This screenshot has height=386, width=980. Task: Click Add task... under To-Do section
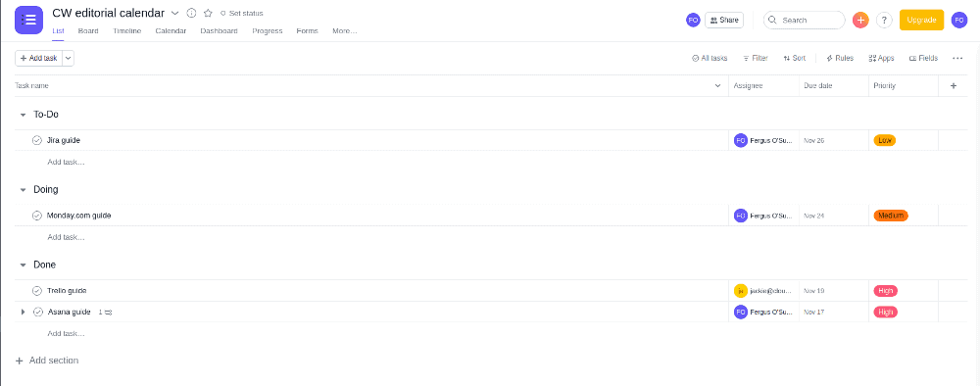[x=66, y=162]
